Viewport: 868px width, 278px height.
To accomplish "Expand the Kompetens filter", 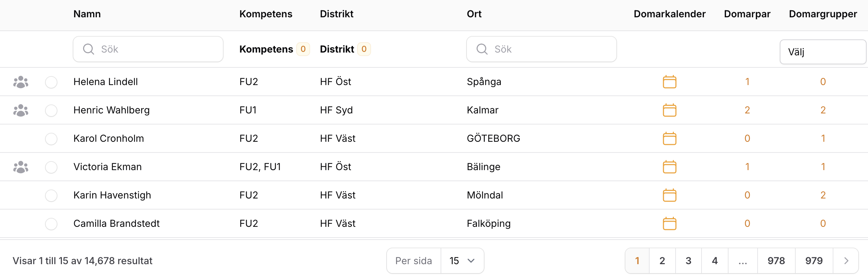I will (274, 49).
